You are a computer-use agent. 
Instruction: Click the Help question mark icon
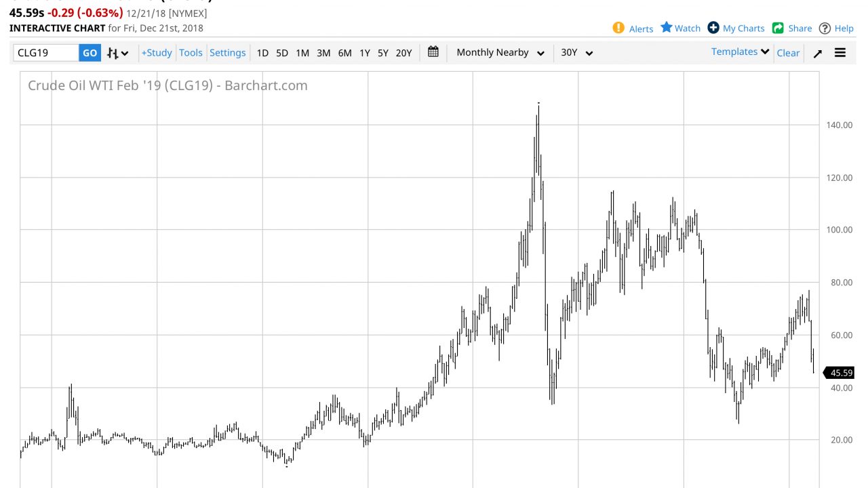click(x=825, y=28)
